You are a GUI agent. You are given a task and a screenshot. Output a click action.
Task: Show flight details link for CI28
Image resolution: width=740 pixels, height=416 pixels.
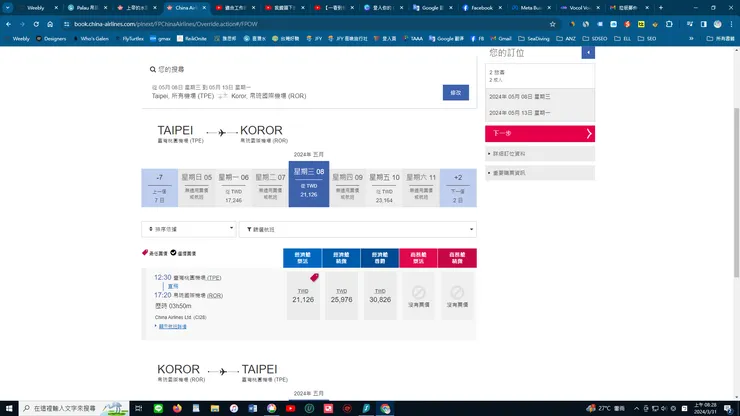pos(172,326)
